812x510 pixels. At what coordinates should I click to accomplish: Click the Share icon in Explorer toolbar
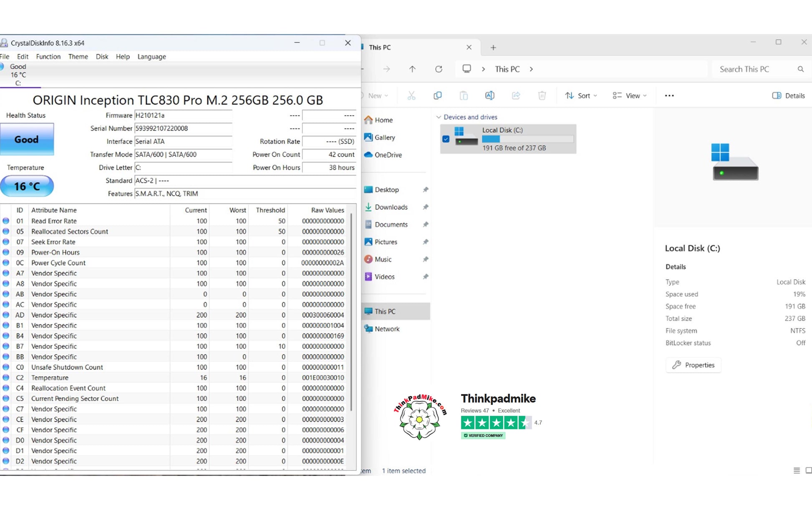(x=516, y=95)
